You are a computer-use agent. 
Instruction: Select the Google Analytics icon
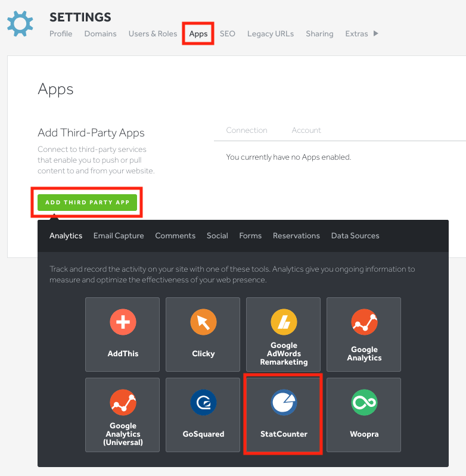364,323
